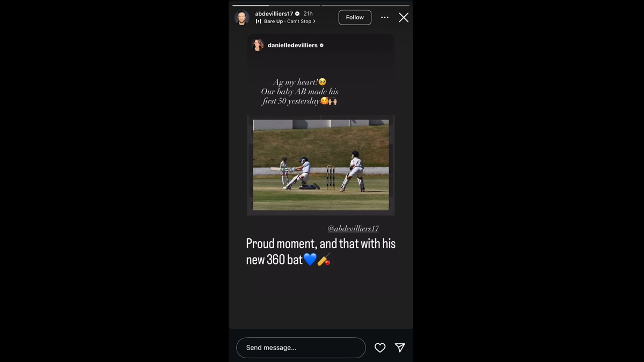Viewport: 644px width, 362px height.
Task: Jump to first story progress bar segment
Action: click(x=276, y=5)
